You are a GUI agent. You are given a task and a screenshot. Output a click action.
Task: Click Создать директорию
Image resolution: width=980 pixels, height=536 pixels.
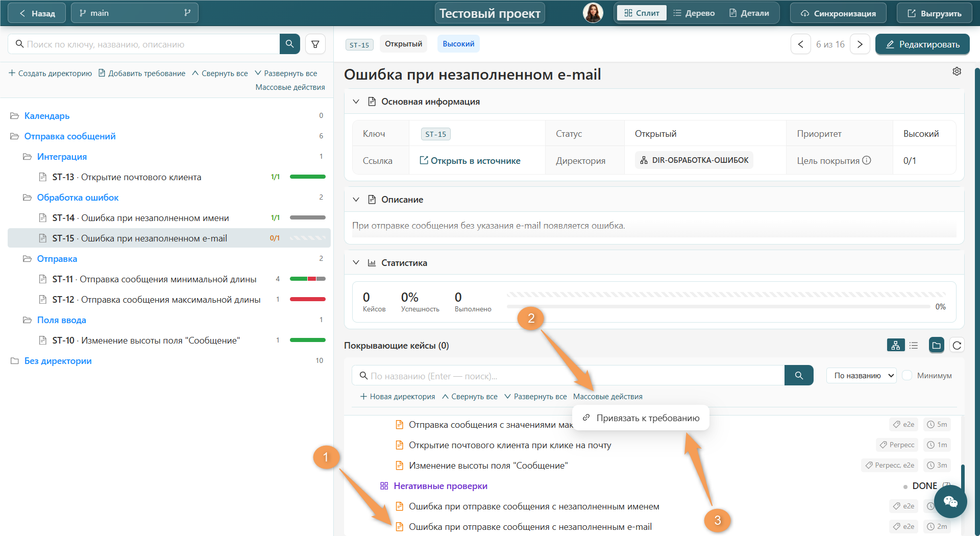pos(51,74)
